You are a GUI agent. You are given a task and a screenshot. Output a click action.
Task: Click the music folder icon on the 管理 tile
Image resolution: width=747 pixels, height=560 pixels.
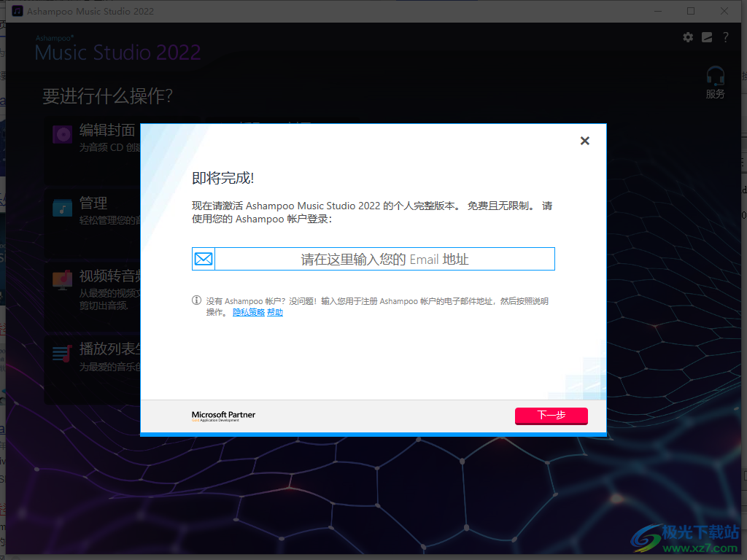61,207
